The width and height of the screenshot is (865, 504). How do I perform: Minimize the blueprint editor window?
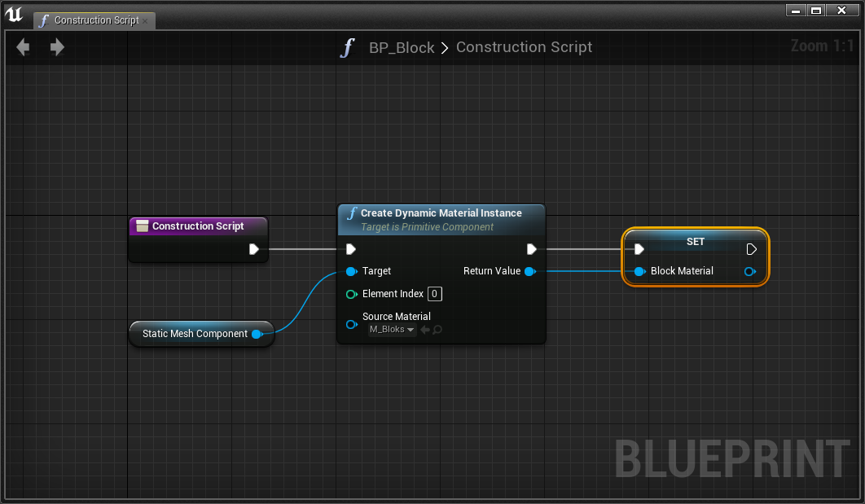(796, 11)
